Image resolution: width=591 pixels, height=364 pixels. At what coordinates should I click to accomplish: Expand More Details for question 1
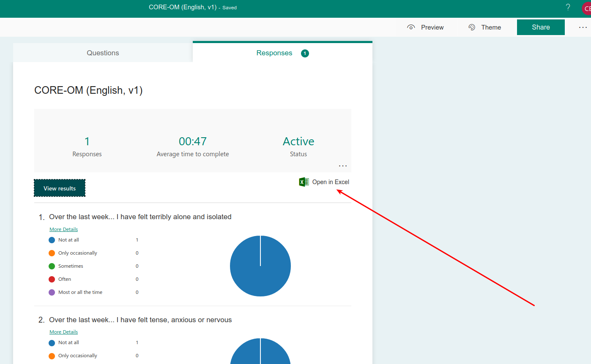(x=63, y=229)
